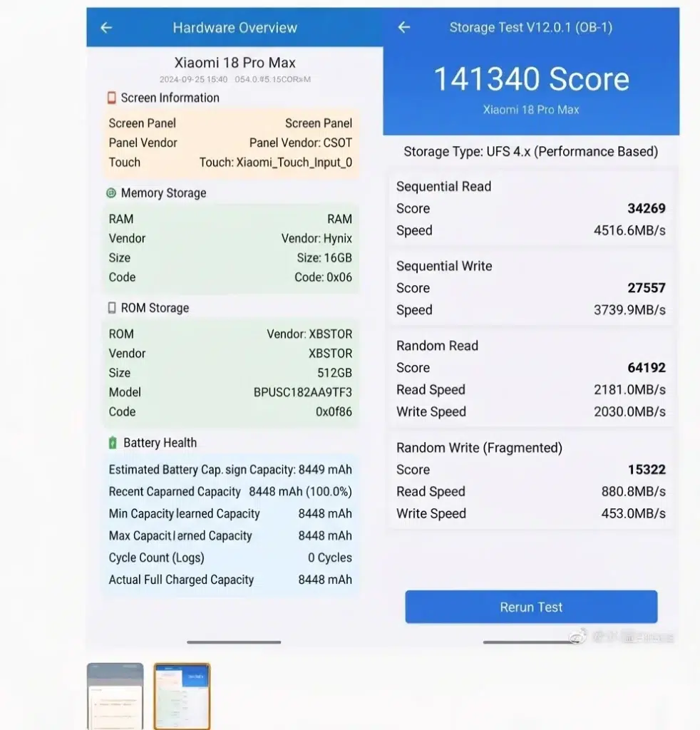Select 2181.0MB/s random read speed
The width and height of the screenshot is (700, 730).
pyautogui.click(x=629, y=390)
